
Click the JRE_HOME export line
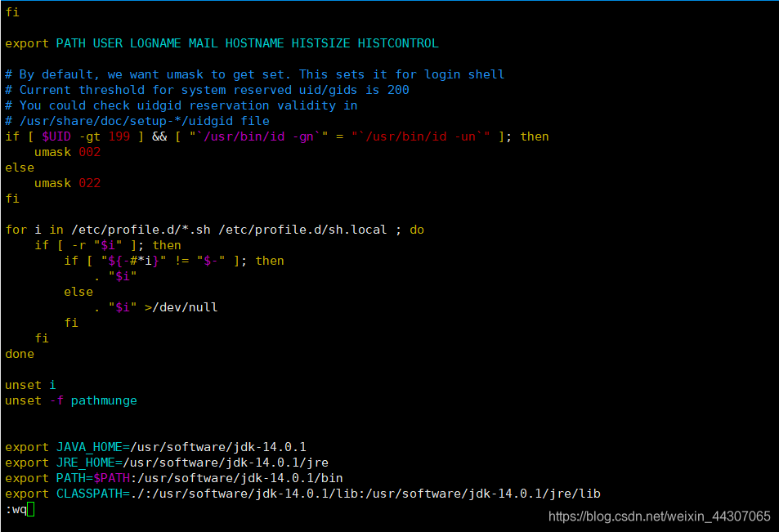[167, 463]
